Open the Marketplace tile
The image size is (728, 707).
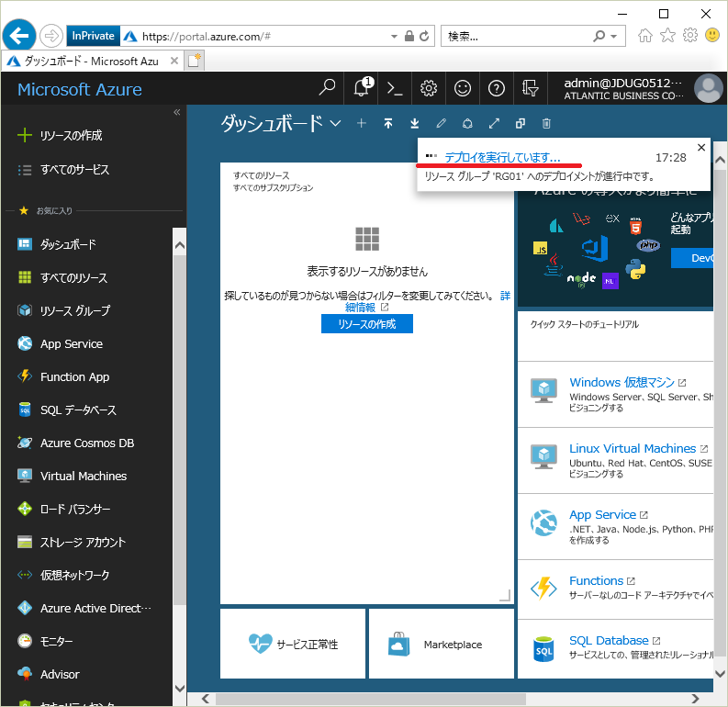441,644
